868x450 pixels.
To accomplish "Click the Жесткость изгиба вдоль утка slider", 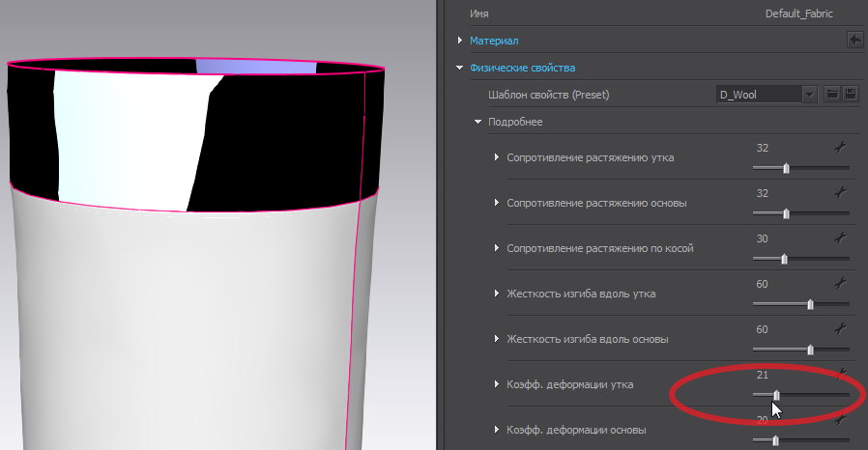I will 810,304.
